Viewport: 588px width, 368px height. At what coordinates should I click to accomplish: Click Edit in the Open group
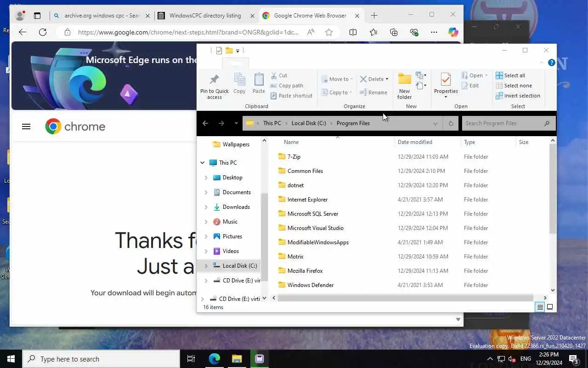[470, 86]
